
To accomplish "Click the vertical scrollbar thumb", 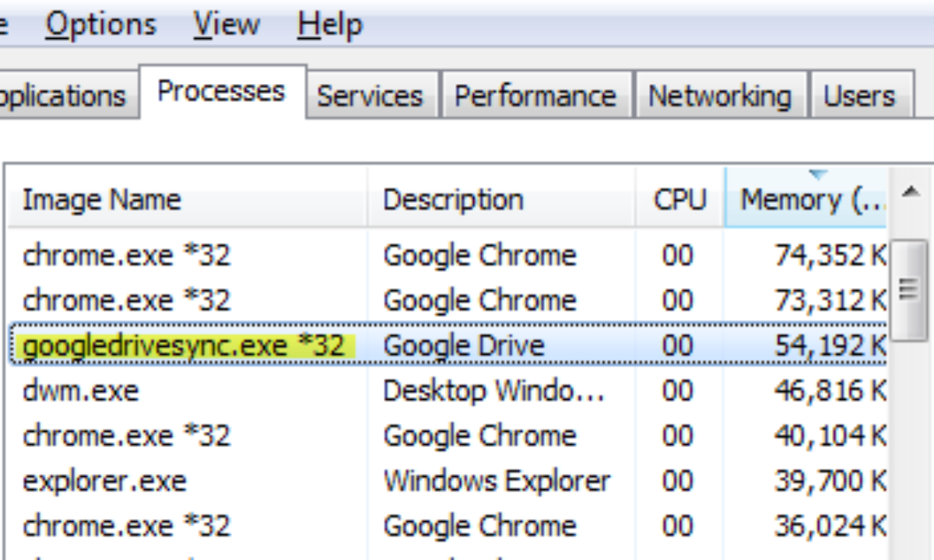I will click(x=908, y=289).
